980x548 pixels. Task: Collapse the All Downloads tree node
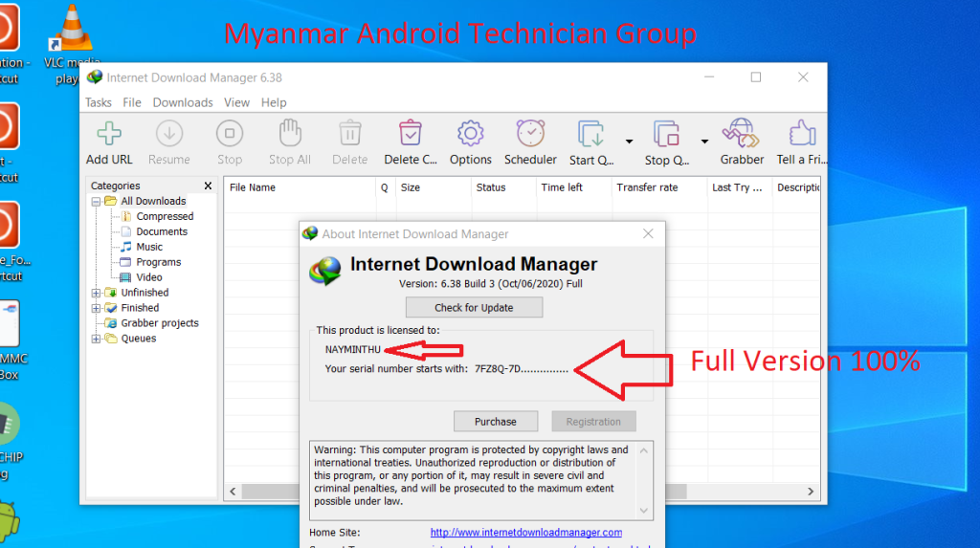click(96, 202)
